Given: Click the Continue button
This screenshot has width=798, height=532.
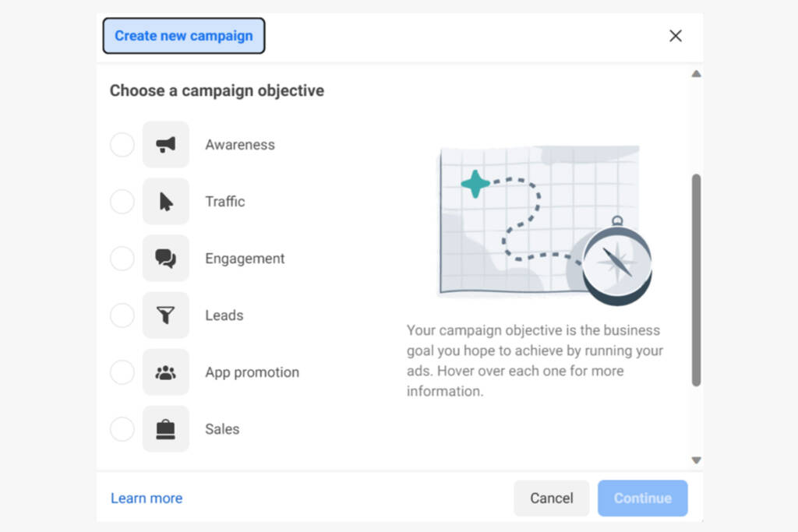Looking at the screenshot, I should (x=643, y=499).
